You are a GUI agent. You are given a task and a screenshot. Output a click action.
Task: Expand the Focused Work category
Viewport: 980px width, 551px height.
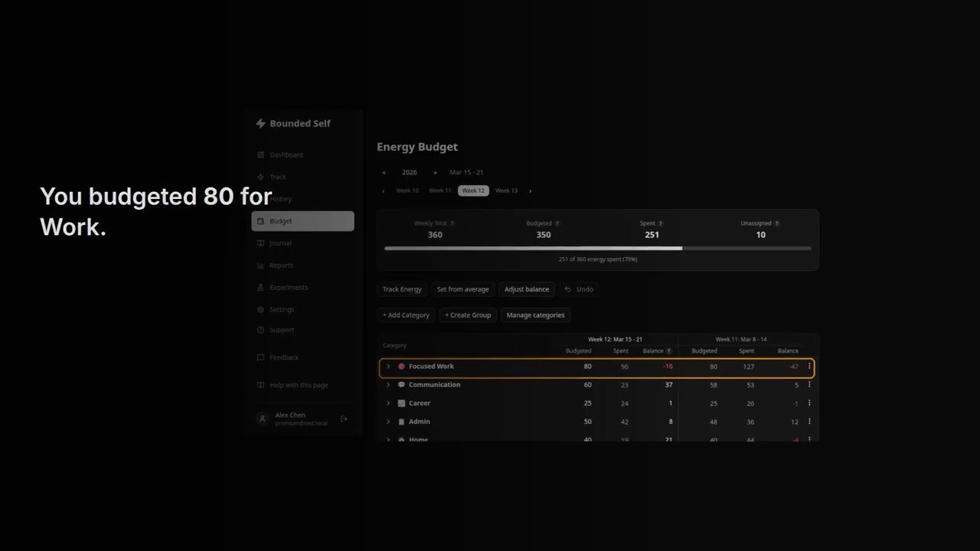[388, 367]
